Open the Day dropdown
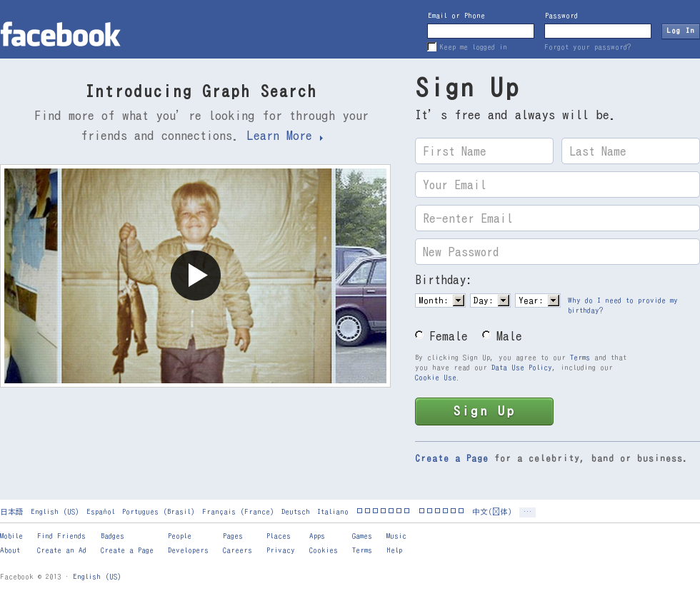 (x=490, y=300)
